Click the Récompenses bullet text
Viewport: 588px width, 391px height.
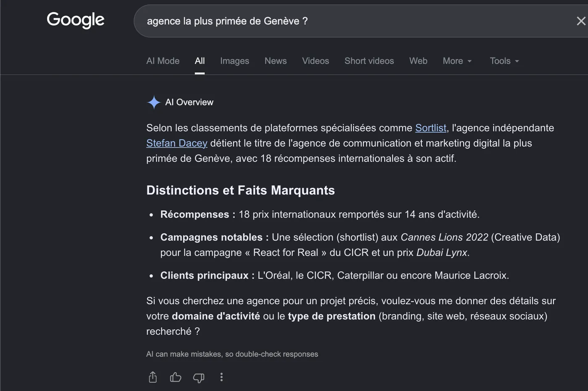pyautogui.click(x=320, y=214)
